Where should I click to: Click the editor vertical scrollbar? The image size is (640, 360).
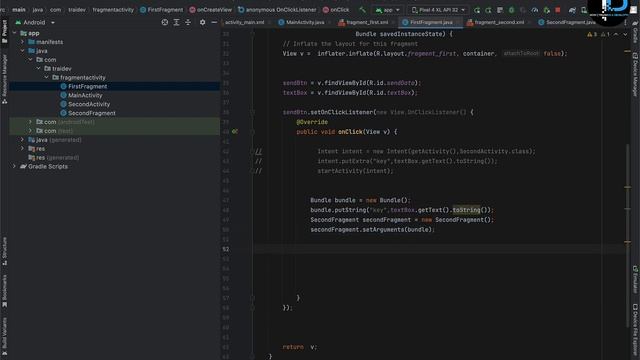click(627, 235)
